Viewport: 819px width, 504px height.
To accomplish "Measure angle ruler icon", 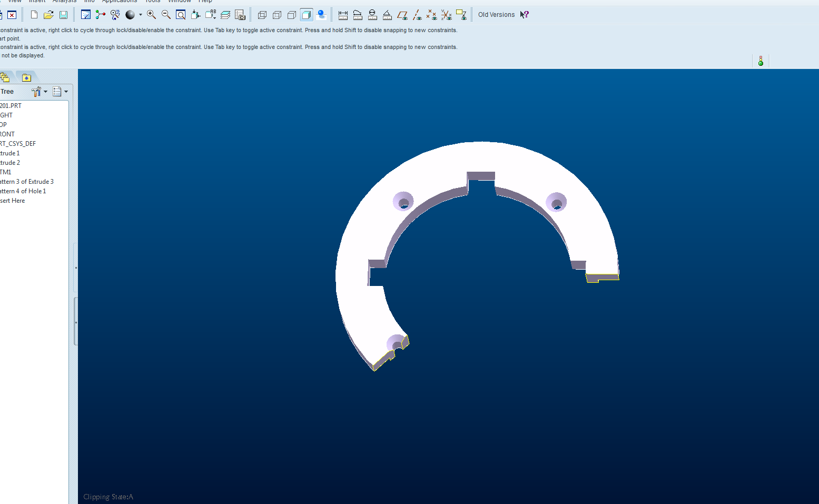I will (387, 15).
